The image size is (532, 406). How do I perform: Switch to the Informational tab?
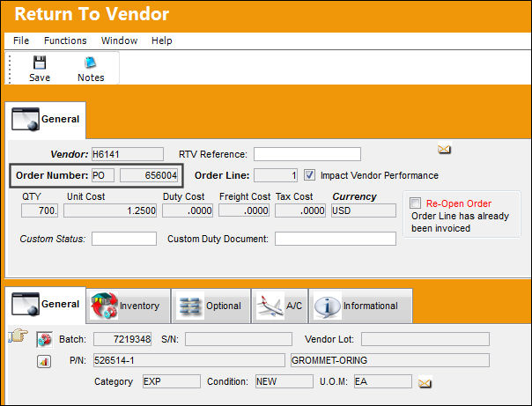(360, 306)
